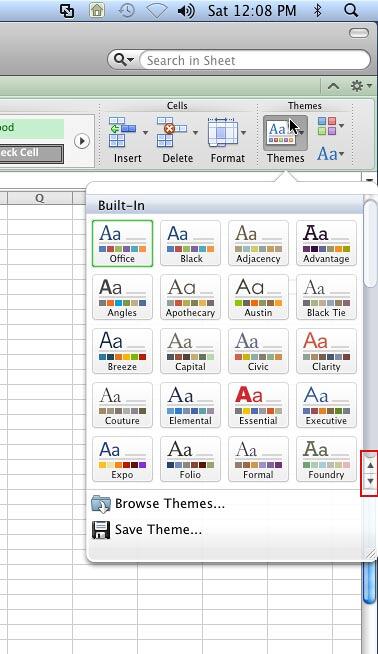The height and width of the screenshot is (654, 378).
Task: Apply the Couture theme
Action: [122, 405]
